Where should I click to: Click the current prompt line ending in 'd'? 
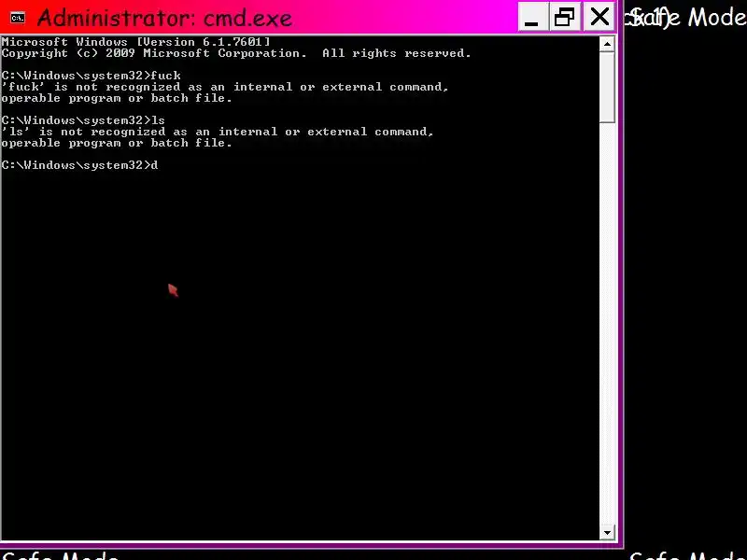[79, 165]
